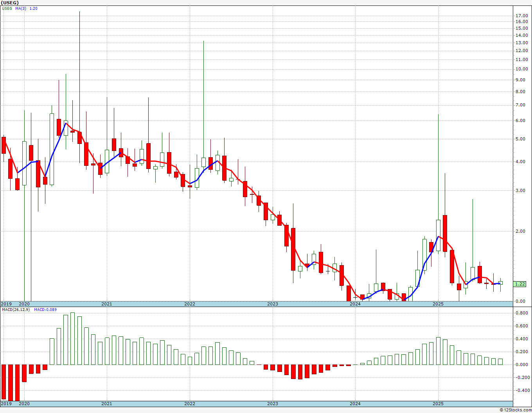Screen dimensions: 532x413
Task: Select the 10.00 price axis label
Action: 522,69
